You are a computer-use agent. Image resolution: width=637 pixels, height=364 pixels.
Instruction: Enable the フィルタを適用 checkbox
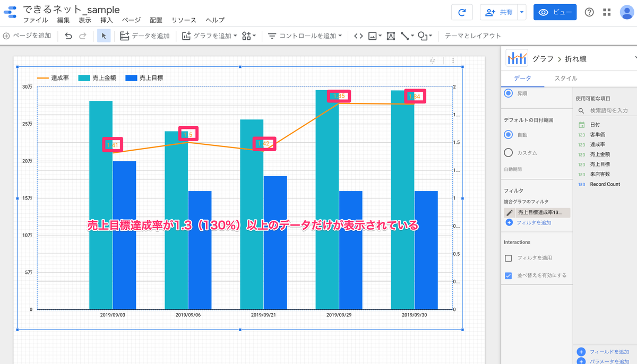click(508, 258)
